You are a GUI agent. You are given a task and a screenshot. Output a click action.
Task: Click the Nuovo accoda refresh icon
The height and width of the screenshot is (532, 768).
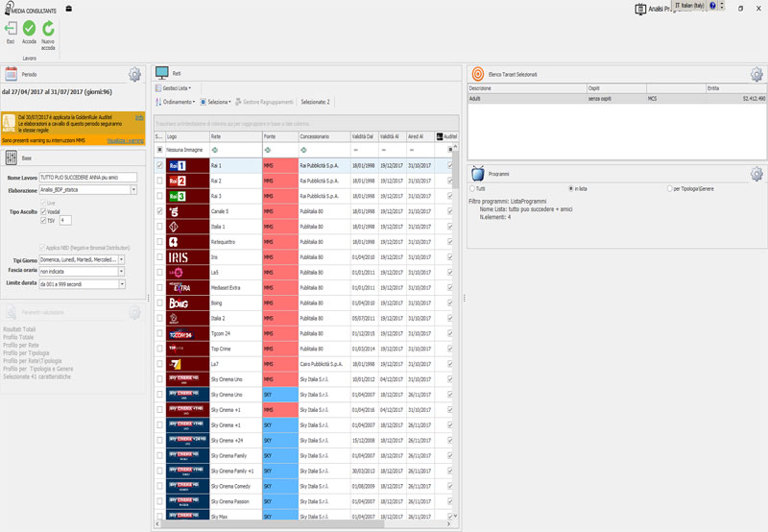pos(48,29)
